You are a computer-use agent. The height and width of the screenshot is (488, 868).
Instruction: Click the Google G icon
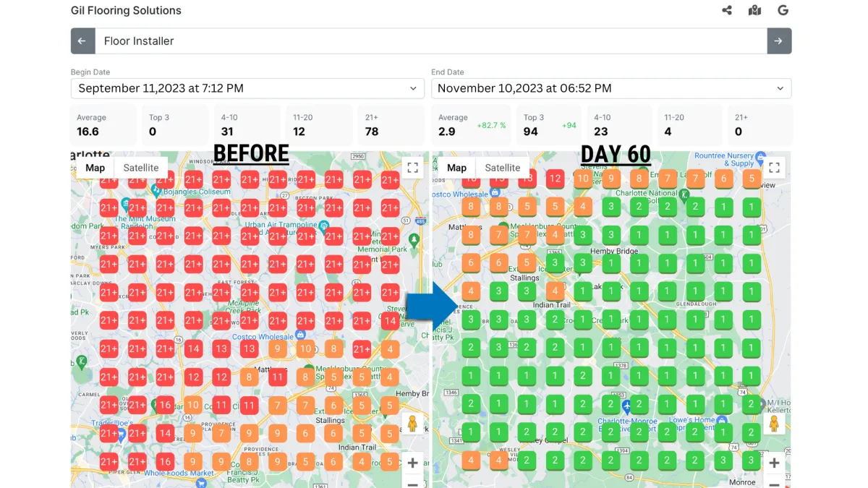[x=783, y=10]
